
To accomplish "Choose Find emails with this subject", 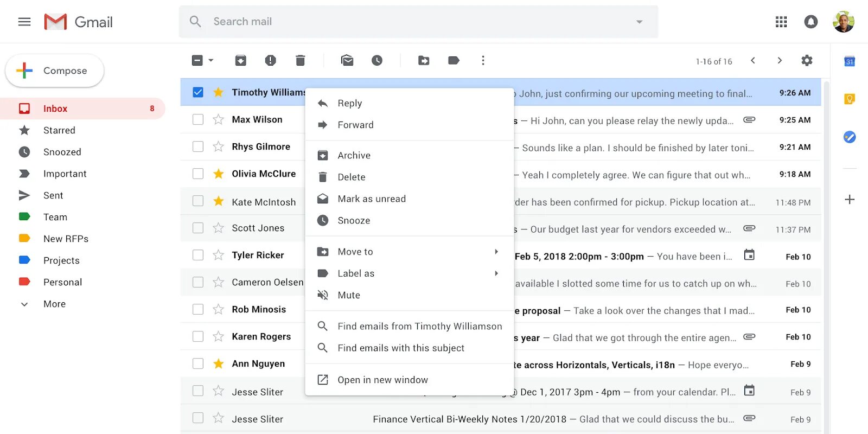I will point(410,348).
